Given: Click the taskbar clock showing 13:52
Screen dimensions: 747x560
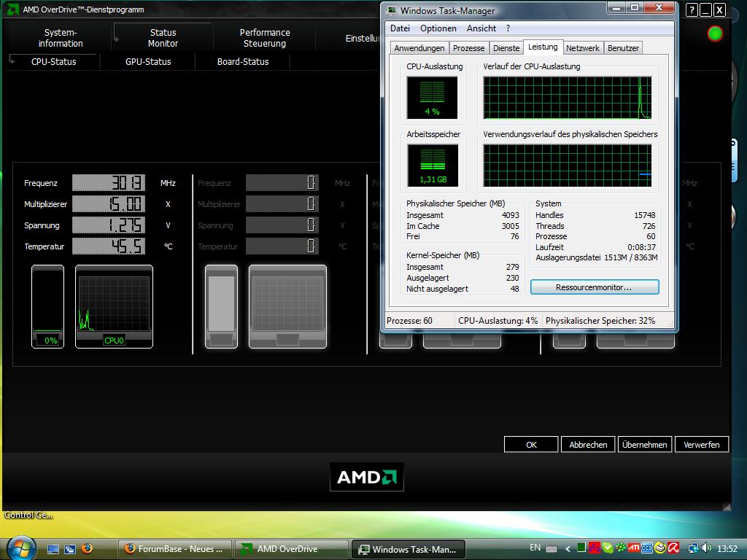Looking at the screenshot, I should (727, 548).
